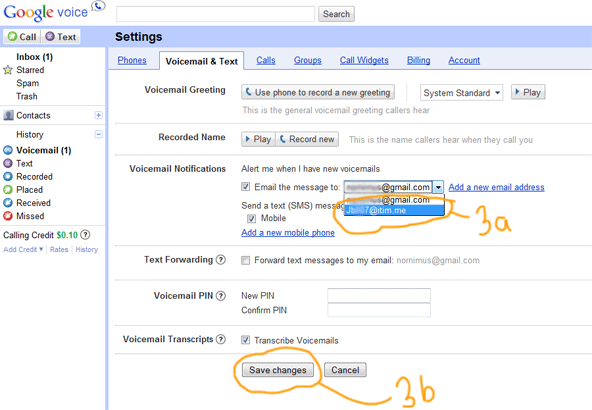Image resolution: width=592 pixels, height=410 pixels.
Task: Click the Call button
Action: point(22,37)
